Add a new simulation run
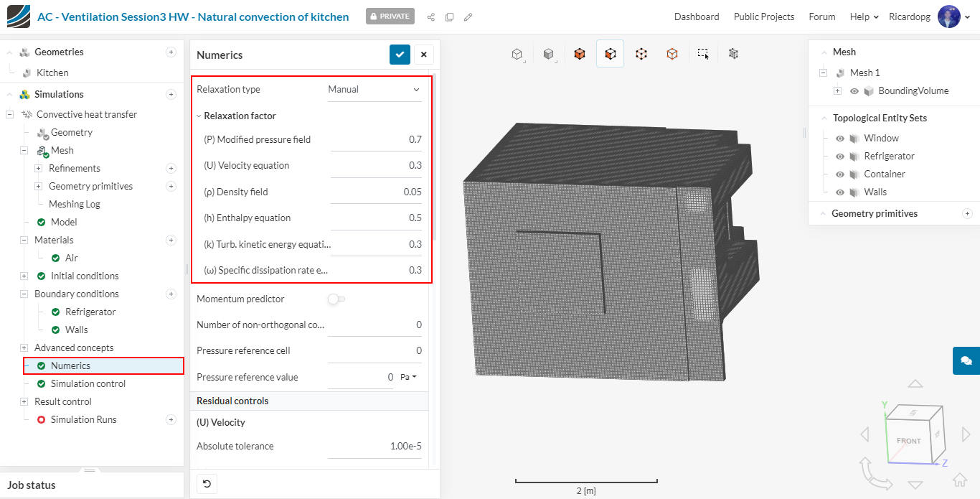 pyautogui.click(x=171, y=419)
